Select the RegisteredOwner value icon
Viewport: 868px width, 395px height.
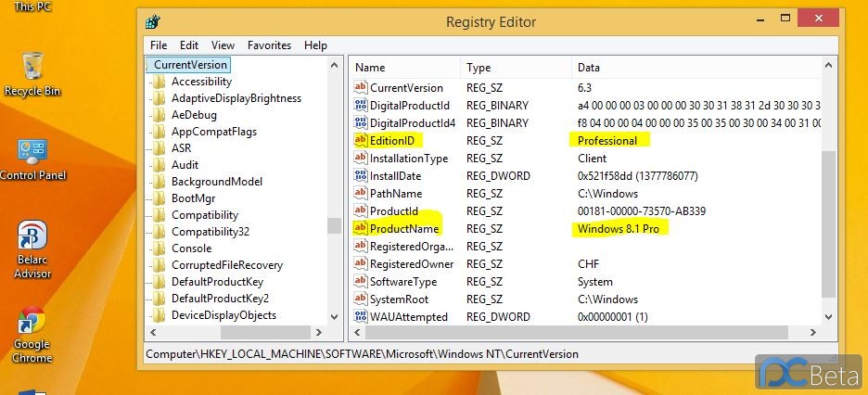click(361, 264)
